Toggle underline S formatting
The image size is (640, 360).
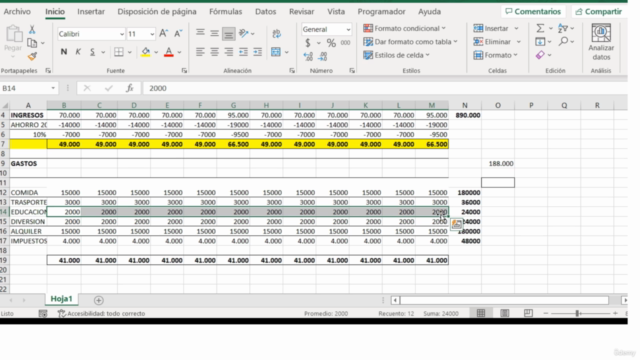tap(92, 52)
